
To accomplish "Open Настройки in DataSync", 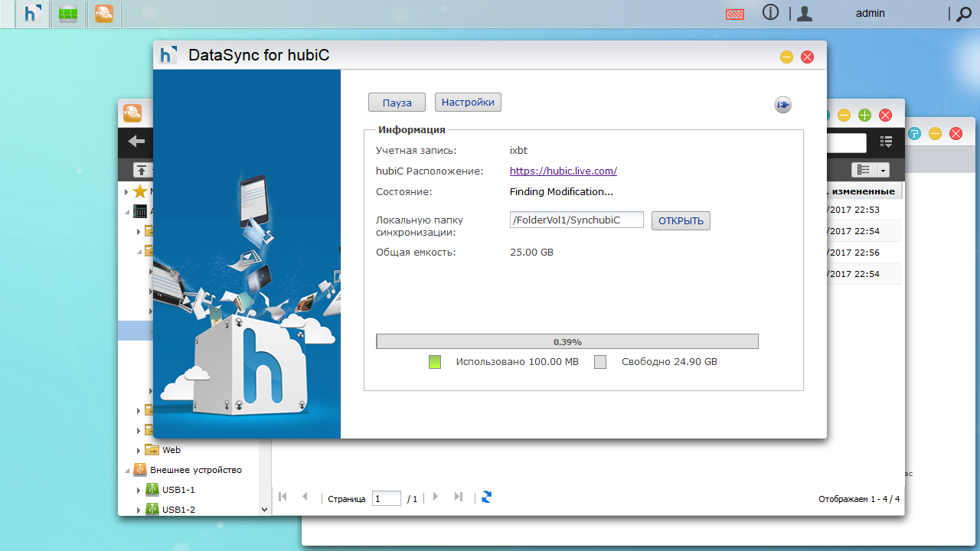I will (x=468, y=102).
